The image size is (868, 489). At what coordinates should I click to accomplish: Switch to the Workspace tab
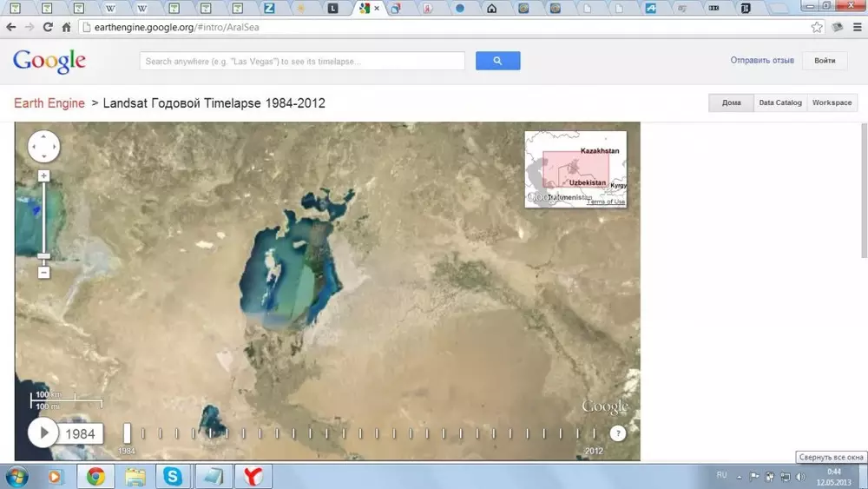(832, 102)
